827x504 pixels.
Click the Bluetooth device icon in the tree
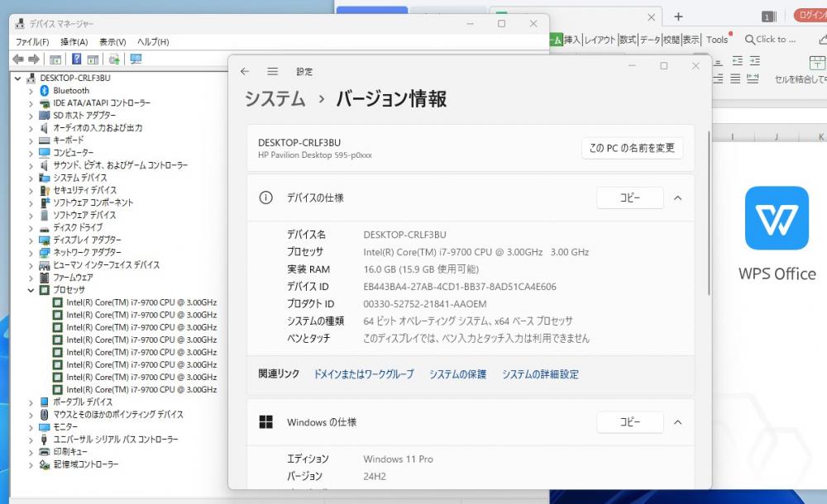tap(45, 91)
